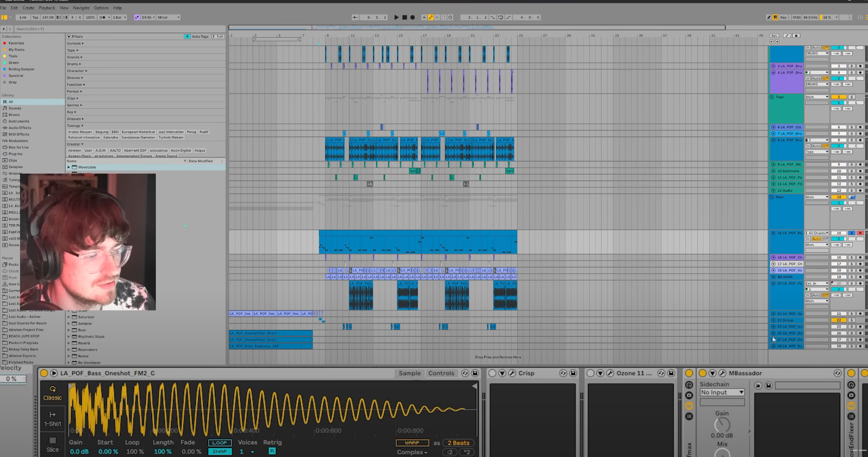Viewport: 868px width, 457px height.
Task: Open the Playback menu
Action: click(x=47, y=8)
